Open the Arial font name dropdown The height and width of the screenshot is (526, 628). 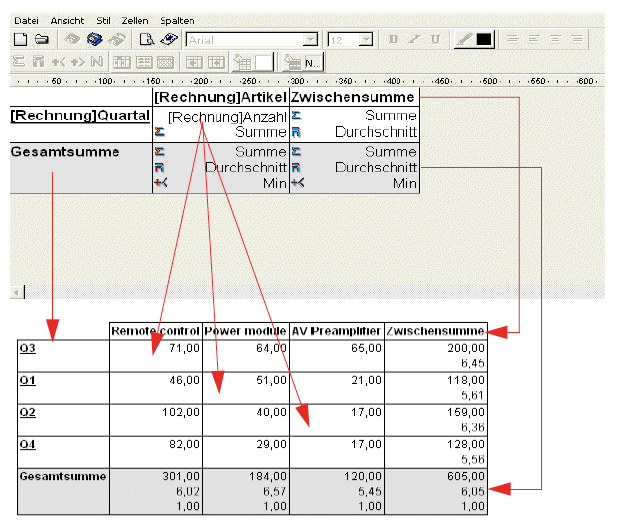[311, 39]
